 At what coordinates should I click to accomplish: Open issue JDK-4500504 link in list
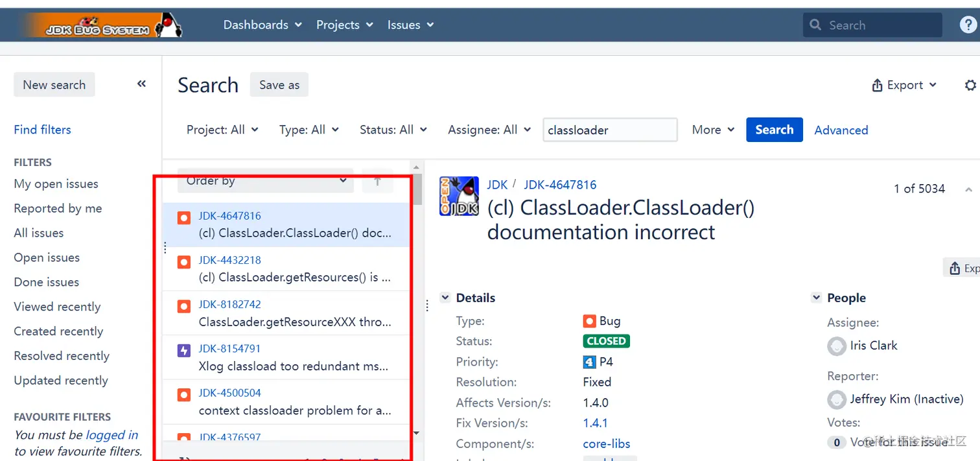point(230,393)
